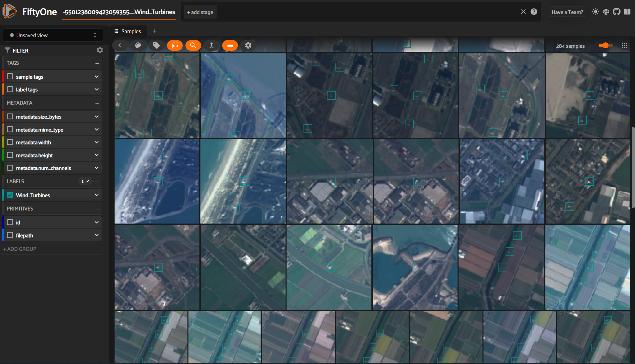Image resolution: width=635 pixels, height=364 pixels.
Task: Open the Slack community icon
Action: [606, 12]
